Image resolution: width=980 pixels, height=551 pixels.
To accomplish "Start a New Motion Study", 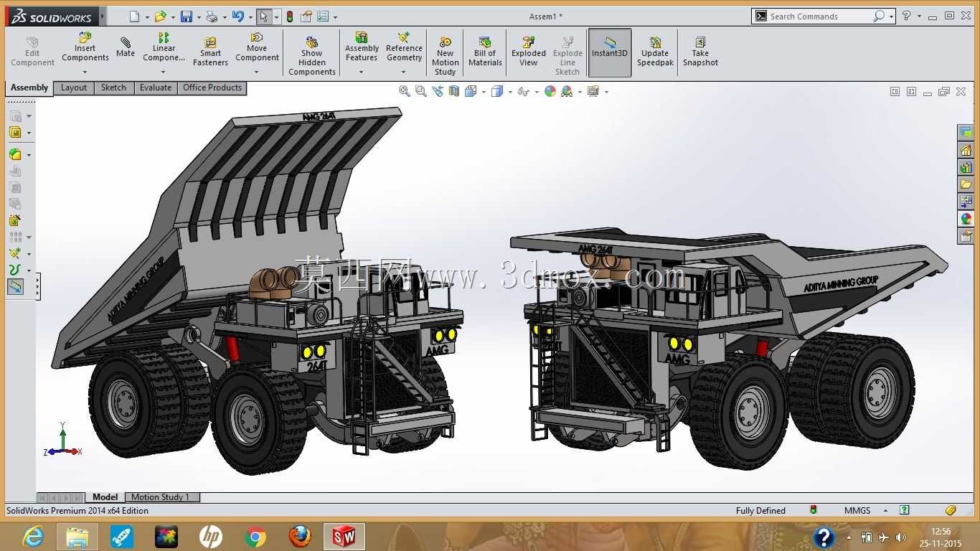I will [445, 56].
